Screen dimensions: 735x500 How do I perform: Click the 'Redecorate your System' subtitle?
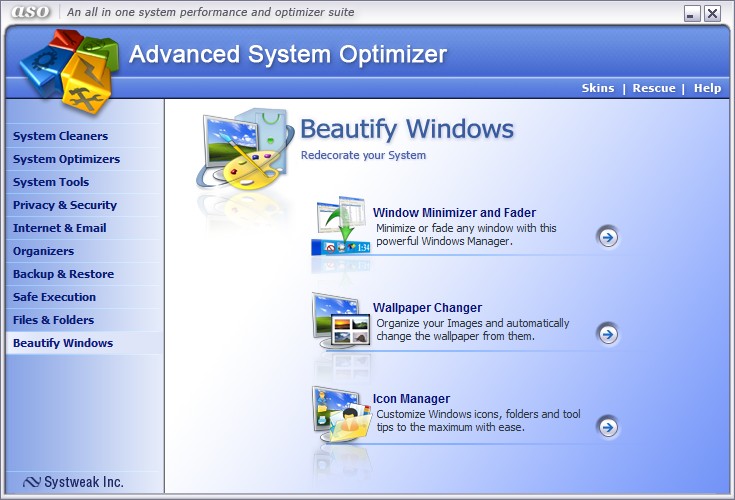coord(363,155)
